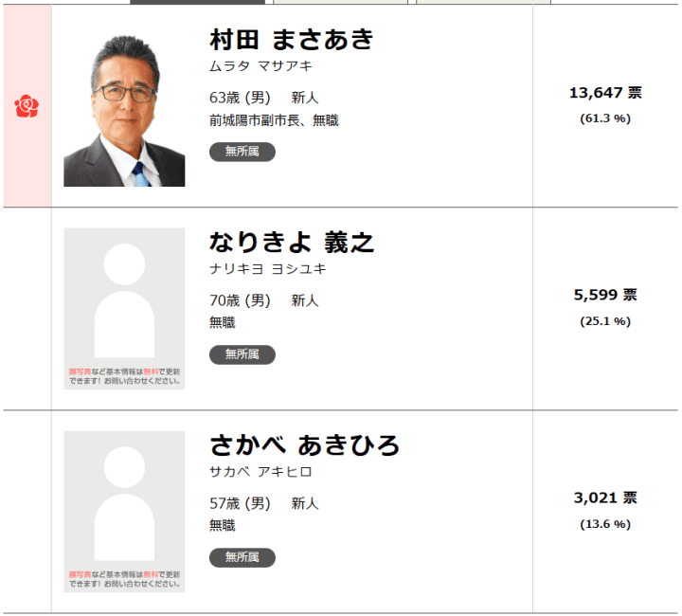Click the 61.3 % vote share
Image resolution: width=682 pixels, height=616 pixels.
click(x=605, y=118)
